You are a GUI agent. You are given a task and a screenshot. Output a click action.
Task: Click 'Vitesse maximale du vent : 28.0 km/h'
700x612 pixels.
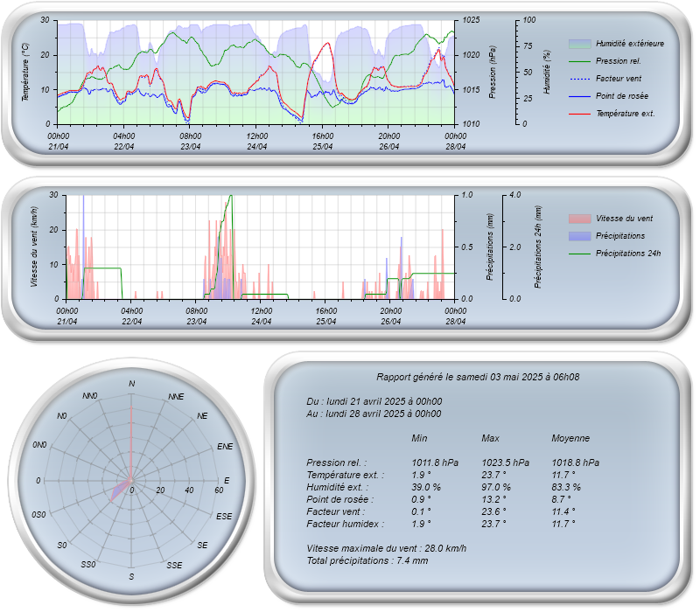[386, 549]
